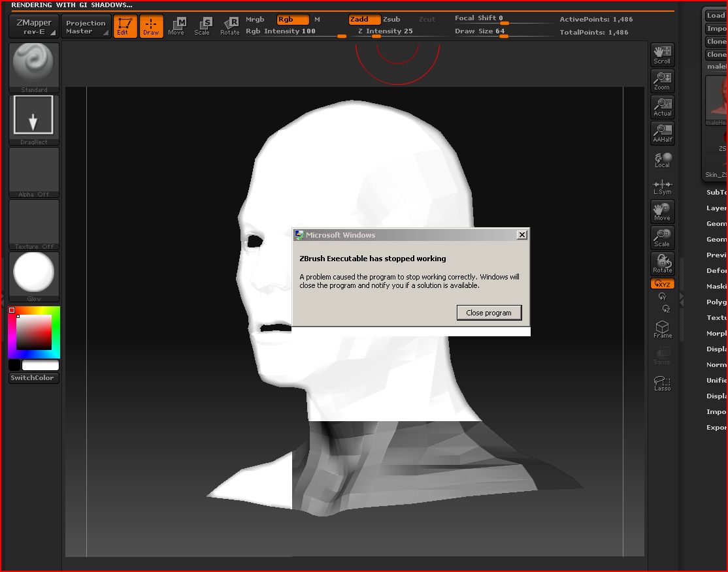The image size is (728, 572).
Task: Expand the Texture subpalette in Tool panel
Action: point(716,318)
